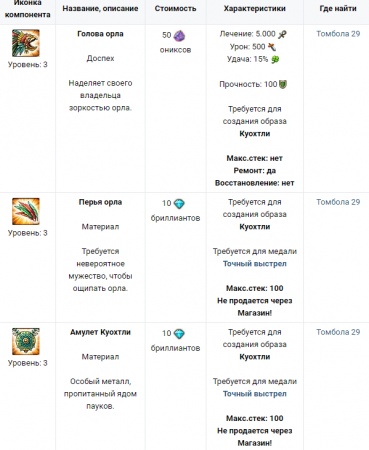The image size is (369, 450).
Task: Open Томбола 29 link in Амулет Куохтли row
Action: (x=338, y=332)
